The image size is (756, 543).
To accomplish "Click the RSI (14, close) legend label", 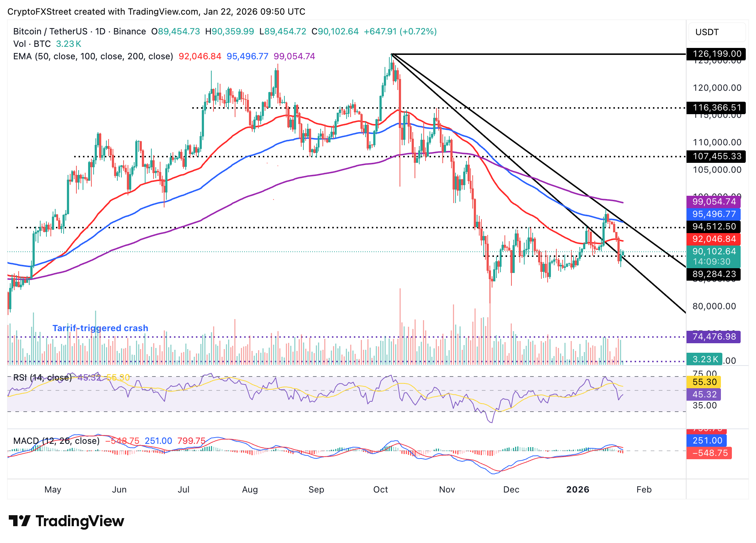I will coord(42,378).
